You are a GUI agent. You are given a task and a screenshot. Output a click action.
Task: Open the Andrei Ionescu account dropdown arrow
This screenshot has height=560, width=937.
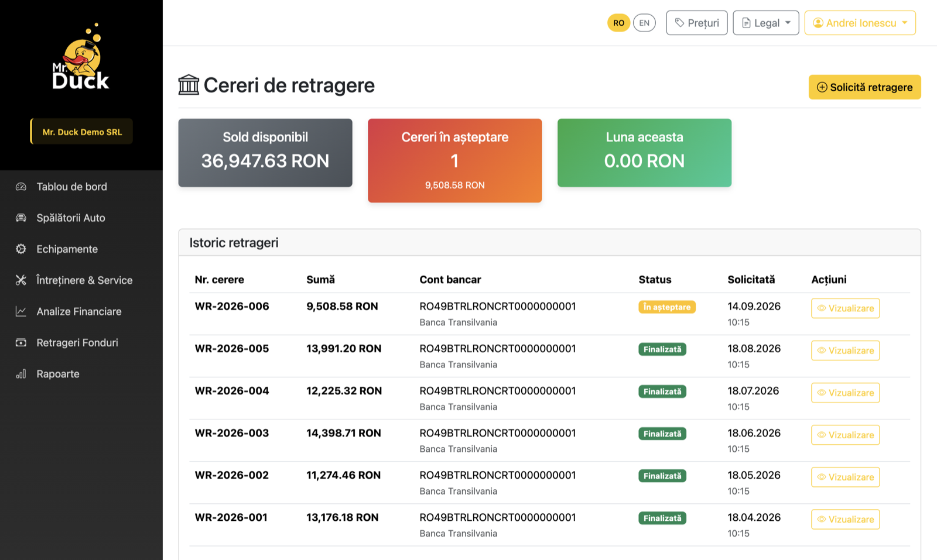905,23
